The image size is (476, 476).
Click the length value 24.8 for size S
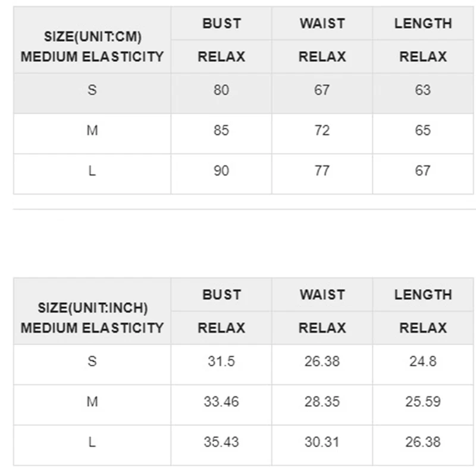pyautogui.click(x=423, y=362)
